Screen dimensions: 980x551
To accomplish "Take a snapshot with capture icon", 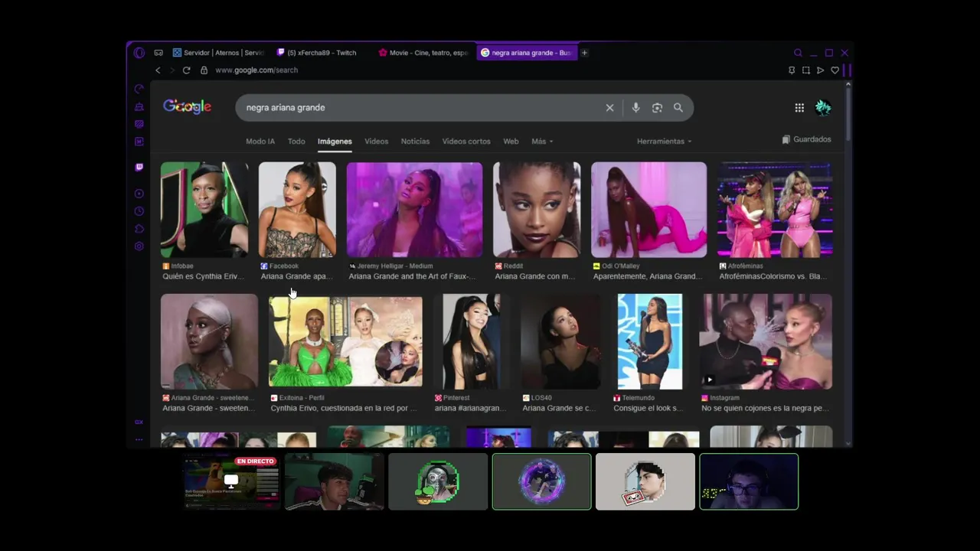I will (806, 70).
